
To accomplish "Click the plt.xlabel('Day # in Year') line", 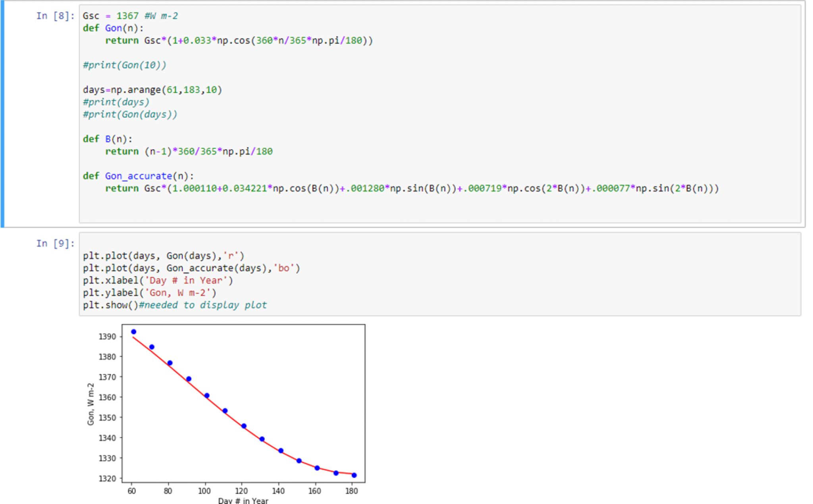I will 158,281.
